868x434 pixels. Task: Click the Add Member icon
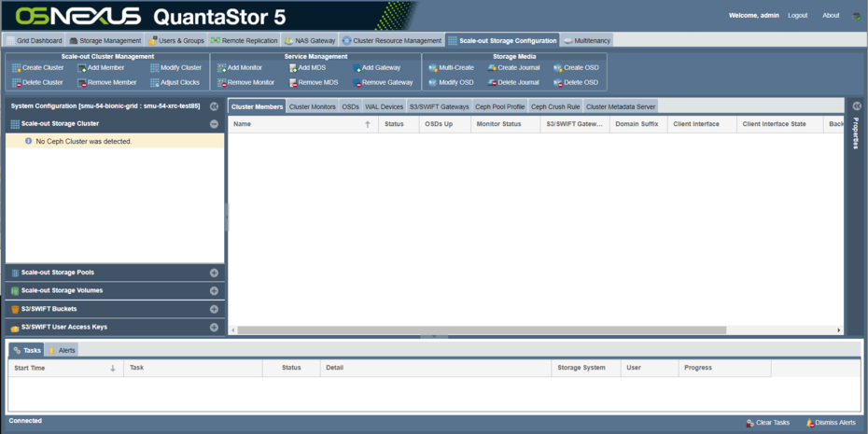pos(81,68)
